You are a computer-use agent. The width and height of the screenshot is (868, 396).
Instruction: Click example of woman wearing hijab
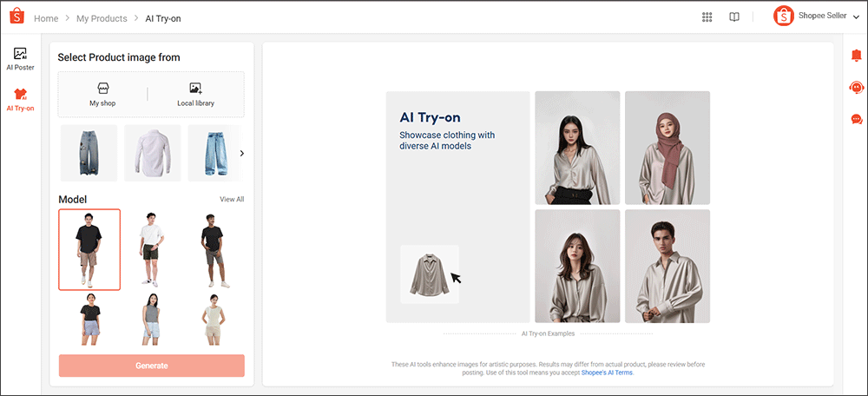[667, 148]
